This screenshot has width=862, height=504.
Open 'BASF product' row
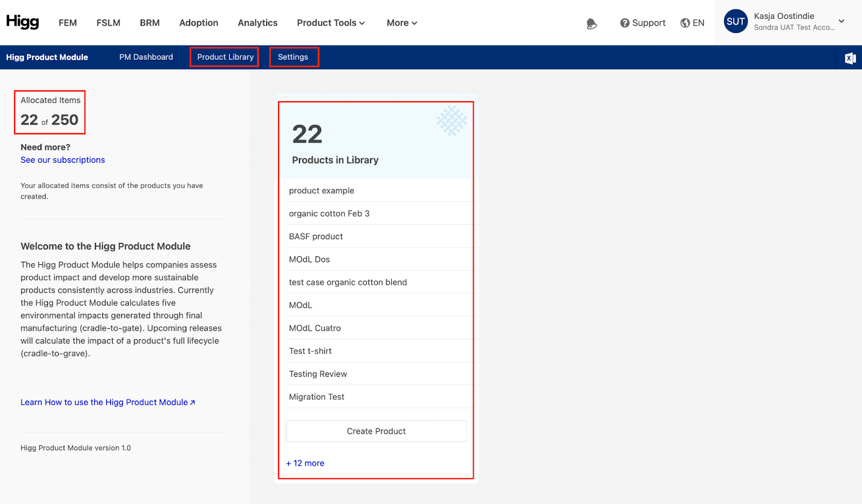(376, 236)
